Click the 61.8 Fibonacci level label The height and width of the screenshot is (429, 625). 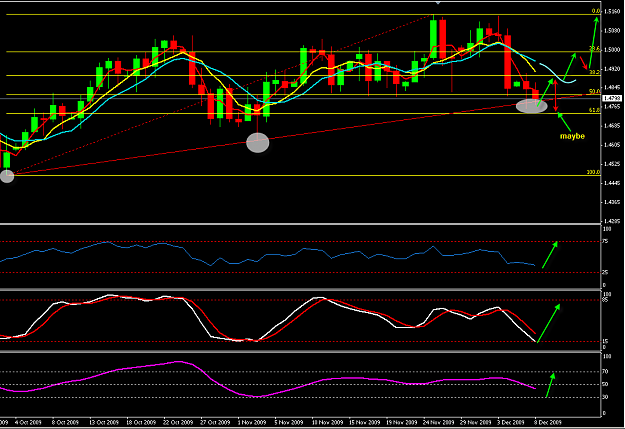click(594, 110)
